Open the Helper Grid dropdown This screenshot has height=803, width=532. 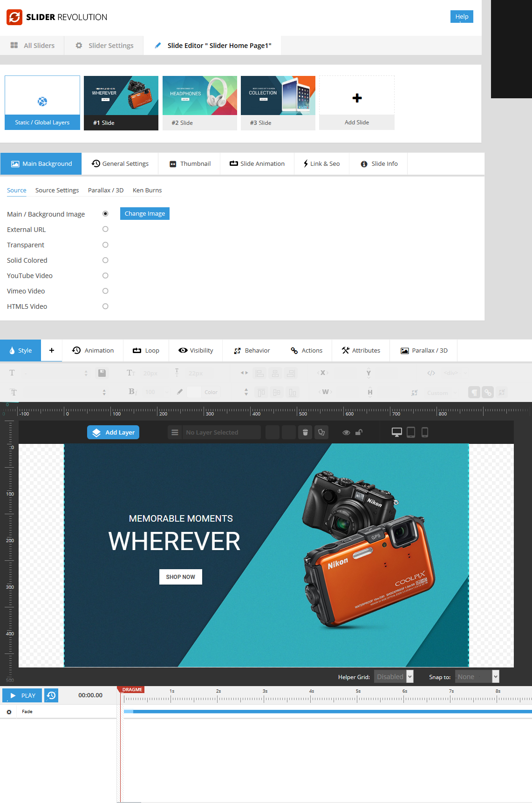pyautogui.click(x=394, y=676)
